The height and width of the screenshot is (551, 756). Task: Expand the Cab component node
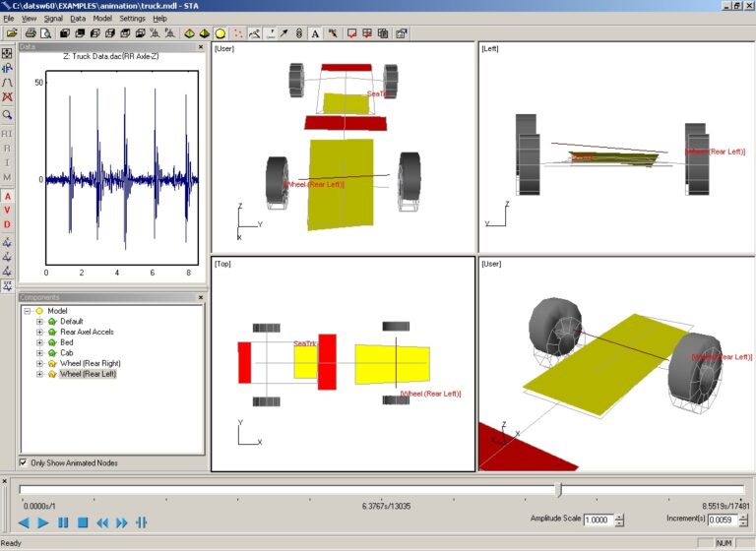(x=39, y=353)
